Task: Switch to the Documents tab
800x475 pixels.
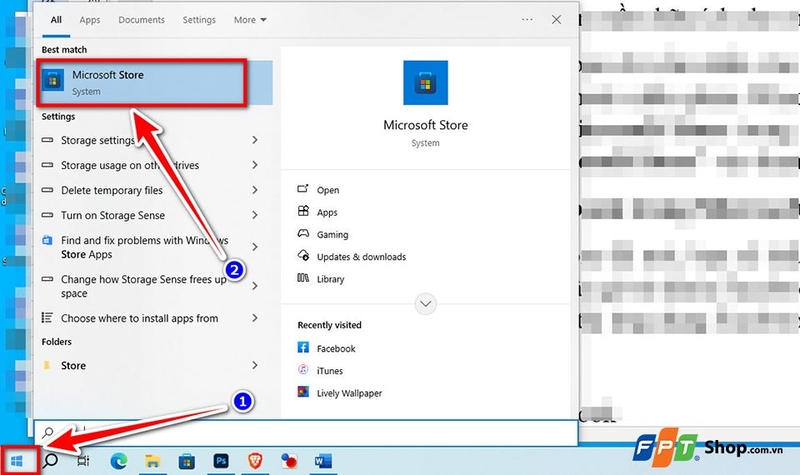Action: pos(141,20)
